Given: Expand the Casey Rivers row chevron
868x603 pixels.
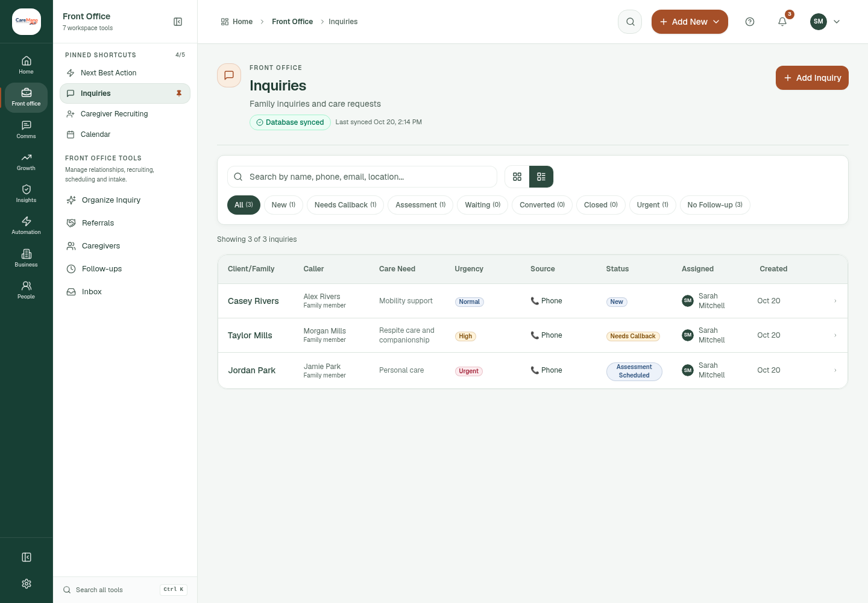Looking at the screenshot, I should 835,301.
